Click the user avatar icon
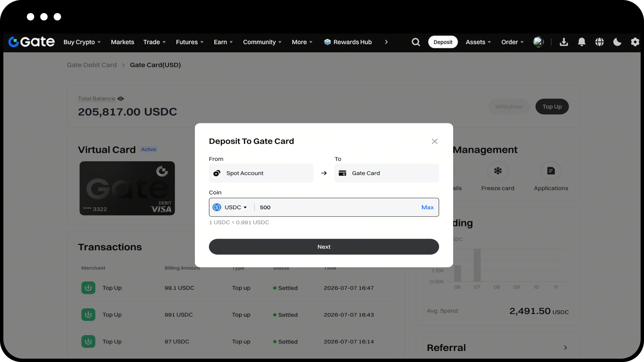This screenshot has width=644, height=362. pos(538,42)
